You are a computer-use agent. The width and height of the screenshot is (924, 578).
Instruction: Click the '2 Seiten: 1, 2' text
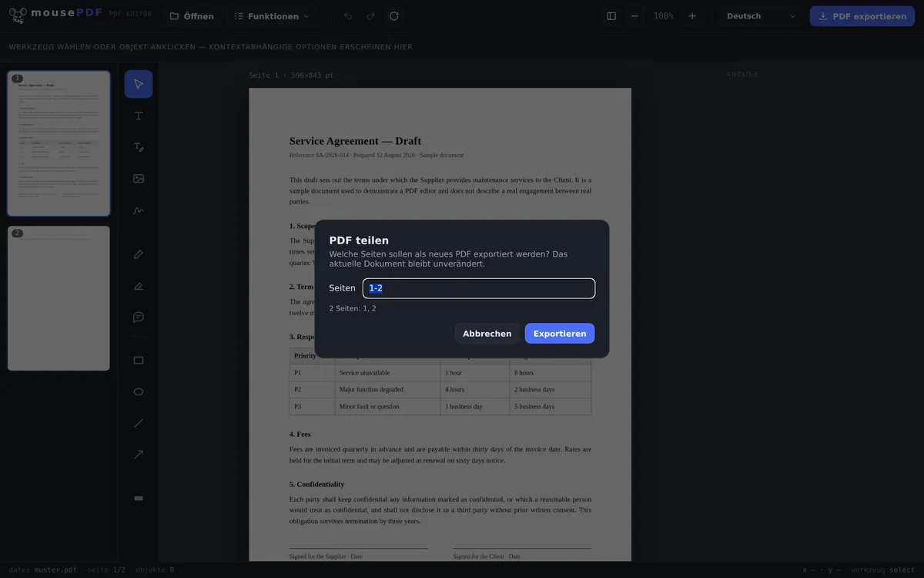point(353,308)
